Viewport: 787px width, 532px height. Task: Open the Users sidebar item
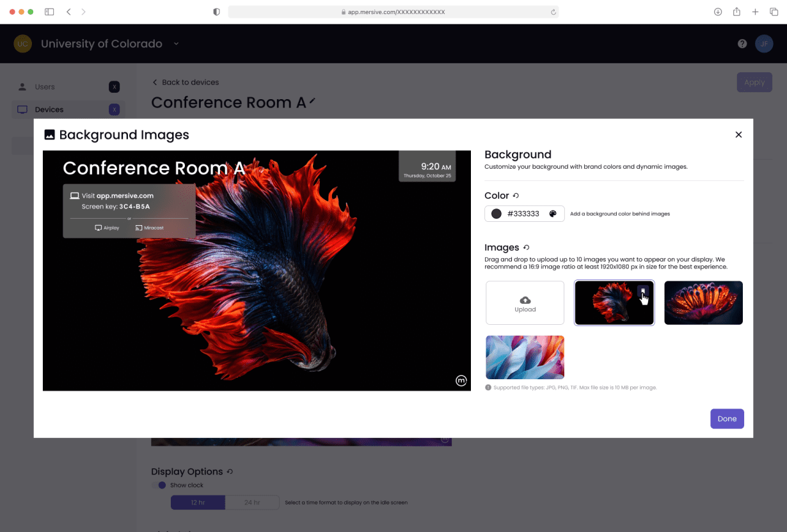(x=45, y=87)
